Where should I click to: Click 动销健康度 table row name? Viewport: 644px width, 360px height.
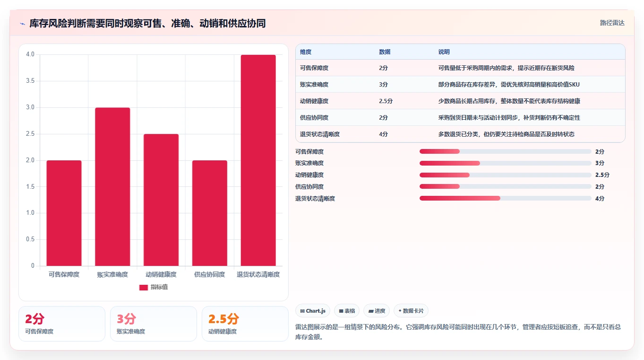pyautogui.click(x=314, y=101)
